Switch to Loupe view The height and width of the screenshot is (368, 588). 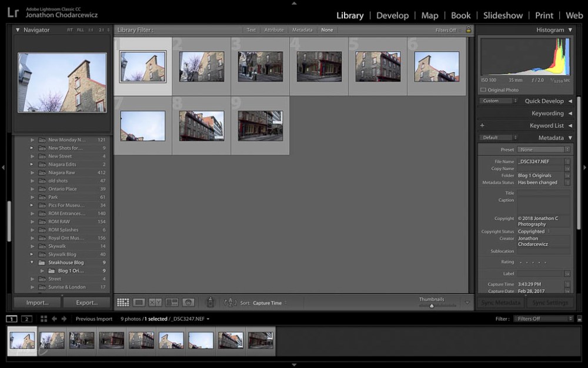pyautogui.click(x=140, y=302)
